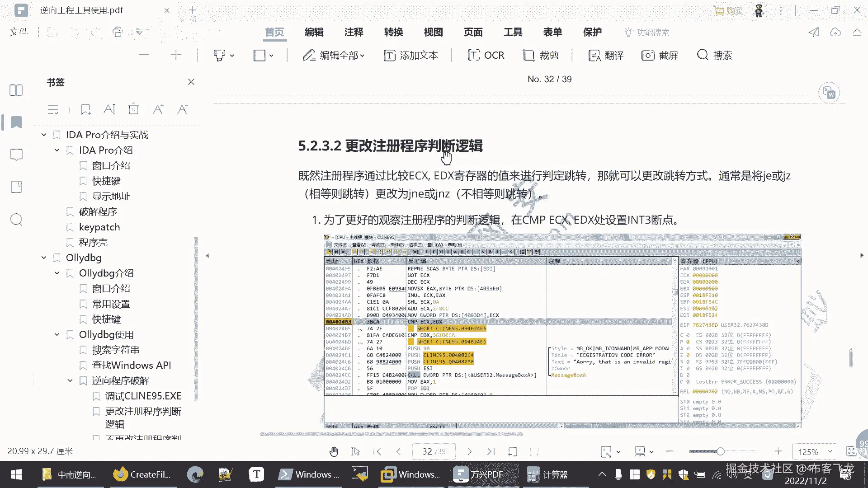Adjust the zoom slider handle
Screen dimensions: 868x488
point(721,451)
